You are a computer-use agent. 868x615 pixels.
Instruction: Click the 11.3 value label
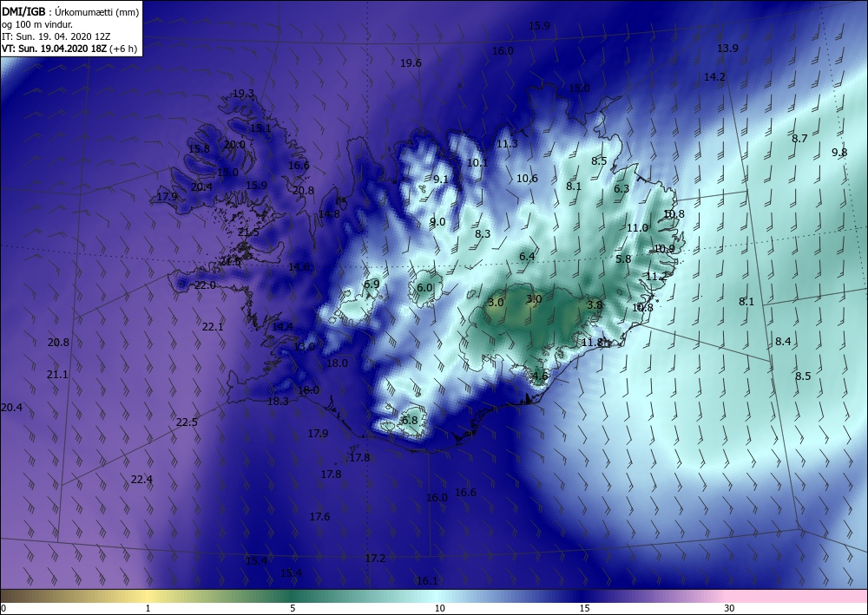[507, 144]
